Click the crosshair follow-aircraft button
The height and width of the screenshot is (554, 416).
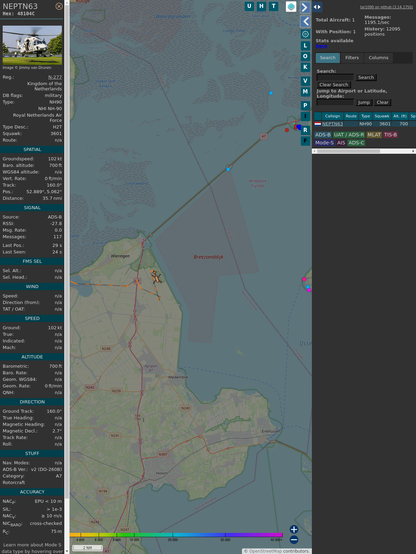pos(305,34)
